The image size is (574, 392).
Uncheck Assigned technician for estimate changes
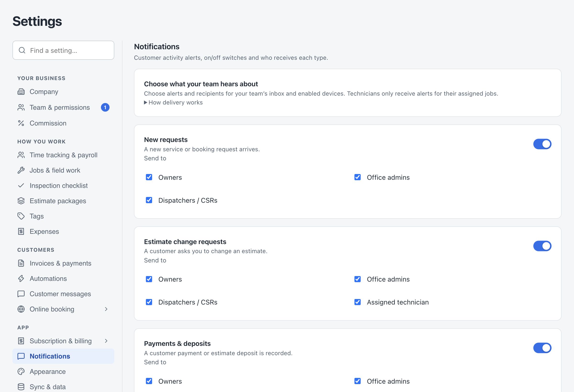coord(357,302)
